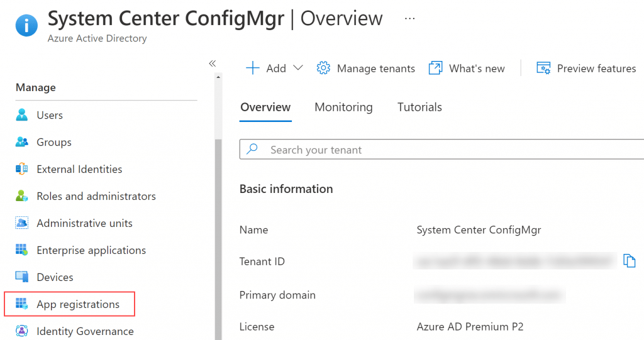The height and width of the screenshot is (340, 644).
Task: Click the plus icon for Add
Action: (x=253, y=68)
